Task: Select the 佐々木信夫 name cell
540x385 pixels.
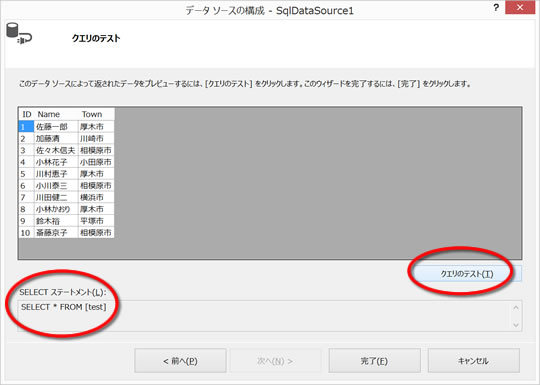Action: (x=56, y=150)
